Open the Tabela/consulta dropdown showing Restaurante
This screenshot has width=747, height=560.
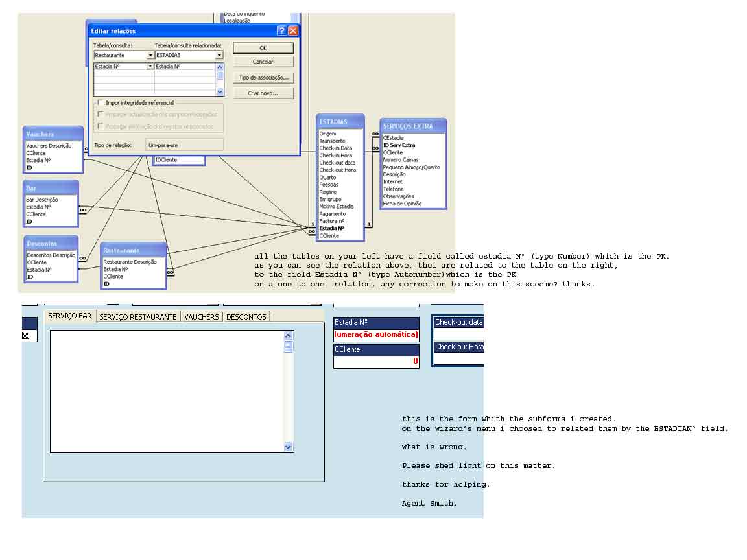pyautogui.click(x=150, y=56)
